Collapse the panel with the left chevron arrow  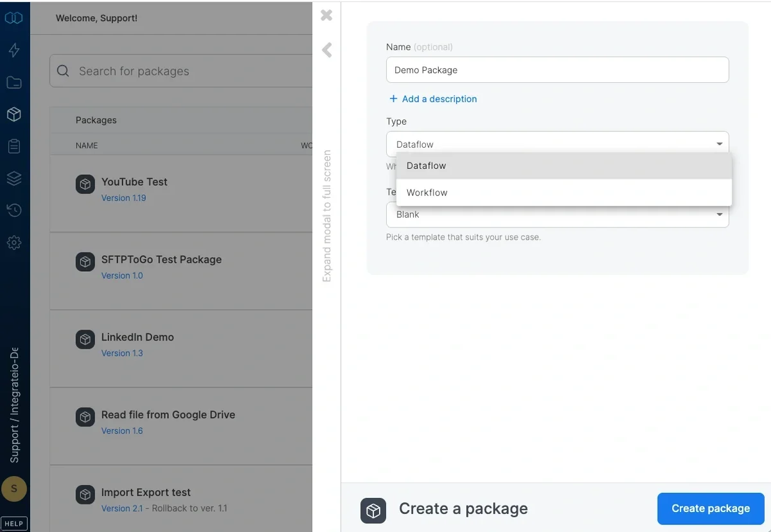click(326, 50)
